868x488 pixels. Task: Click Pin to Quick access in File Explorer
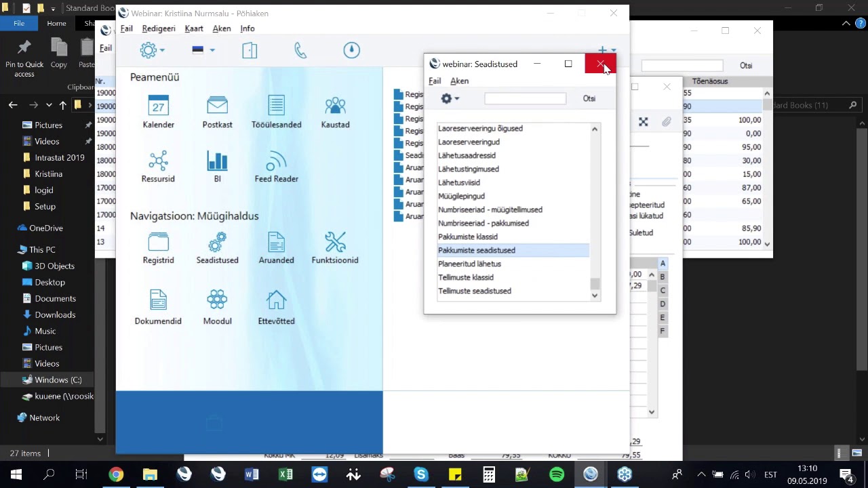pyautogui.click(x=24, y=58)
